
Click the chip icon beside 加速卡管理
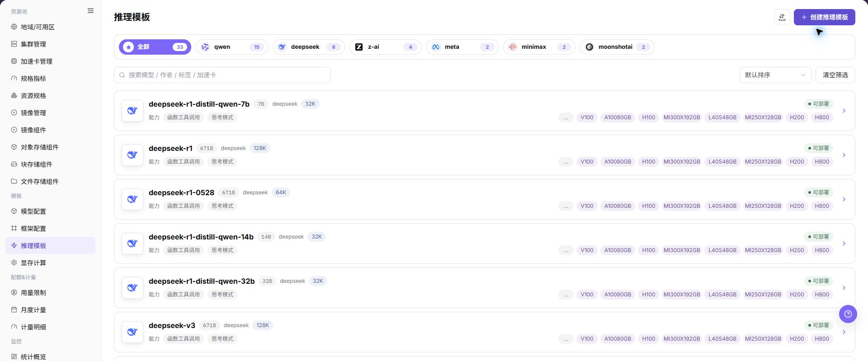click(x=14, y=61)
